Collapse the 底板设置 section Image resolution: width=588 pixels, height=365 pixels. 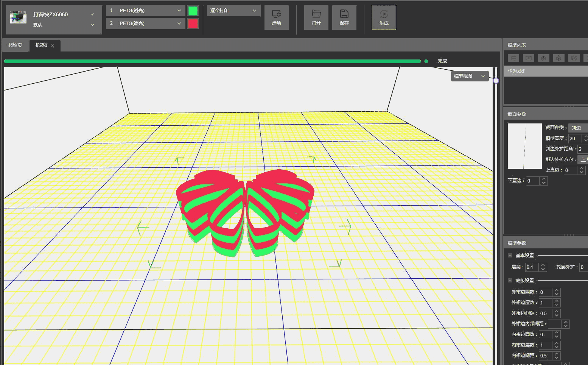pos(510,281)
